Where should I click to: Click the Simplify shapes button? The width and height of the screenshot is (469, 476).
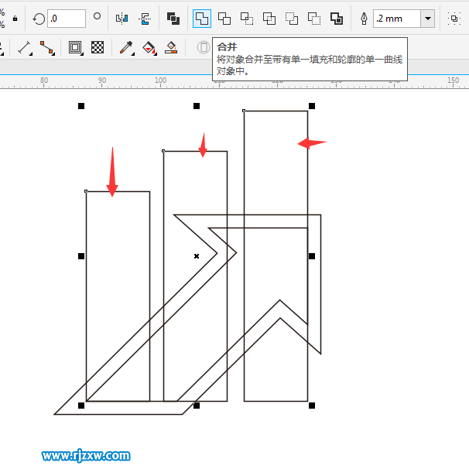[x=269, y=18]
